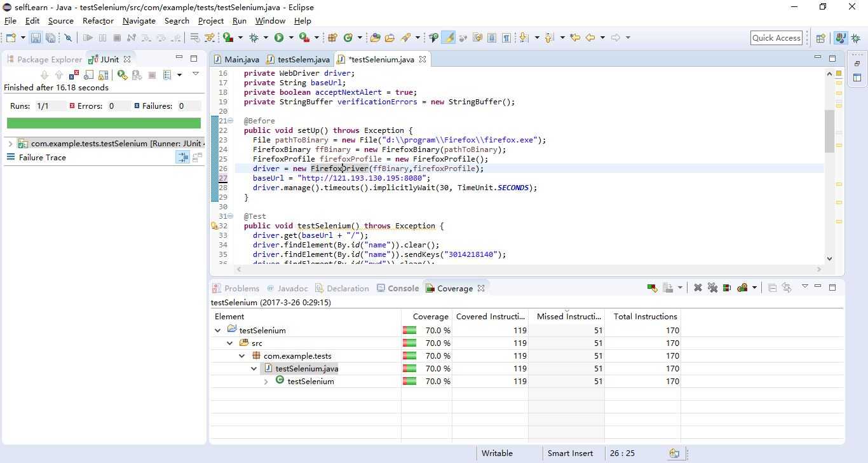
Task: Click the Coverage column header
Action: click(426, 316)
